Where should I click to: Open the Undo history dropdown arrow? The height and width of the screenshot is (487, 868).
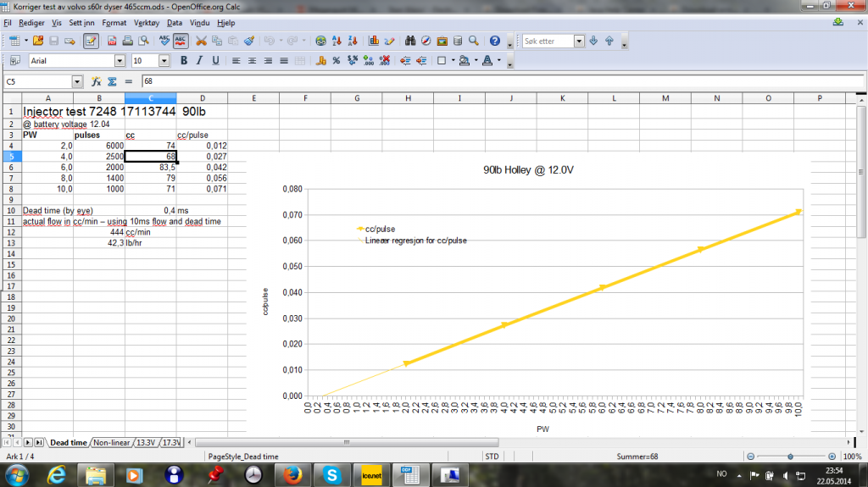coord(281,41)
